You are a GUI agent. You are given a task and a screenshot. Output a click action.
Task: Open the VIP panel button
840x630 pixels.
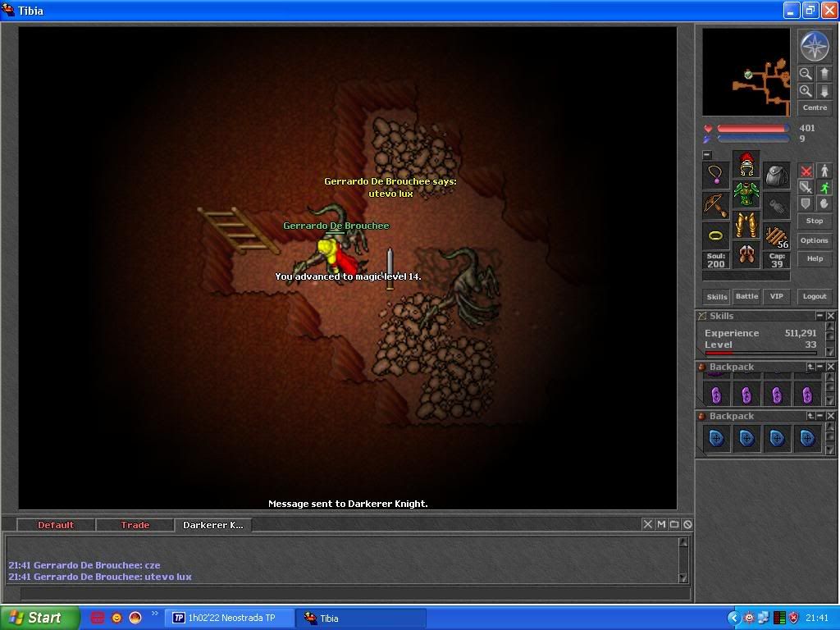777,296
